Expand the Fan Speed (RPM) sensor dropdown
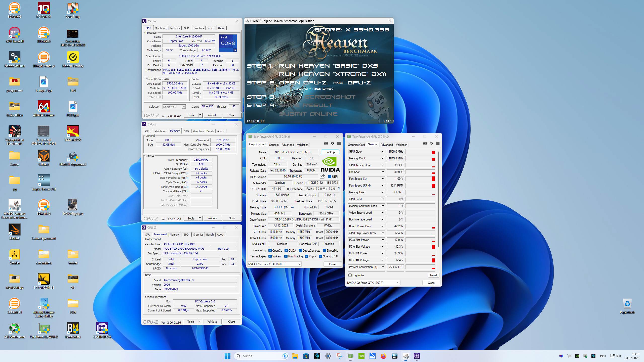The image size is (644, 362). pos(383,186)
